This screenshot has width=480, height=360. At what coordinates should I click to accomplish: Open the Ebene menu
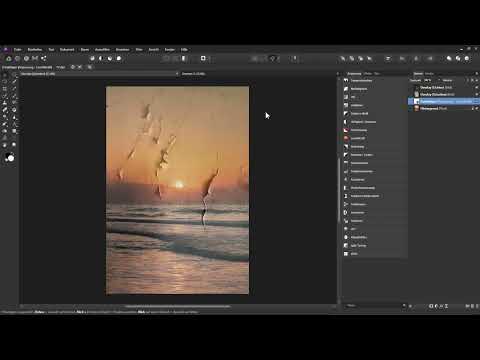click(x=85, y=50)
